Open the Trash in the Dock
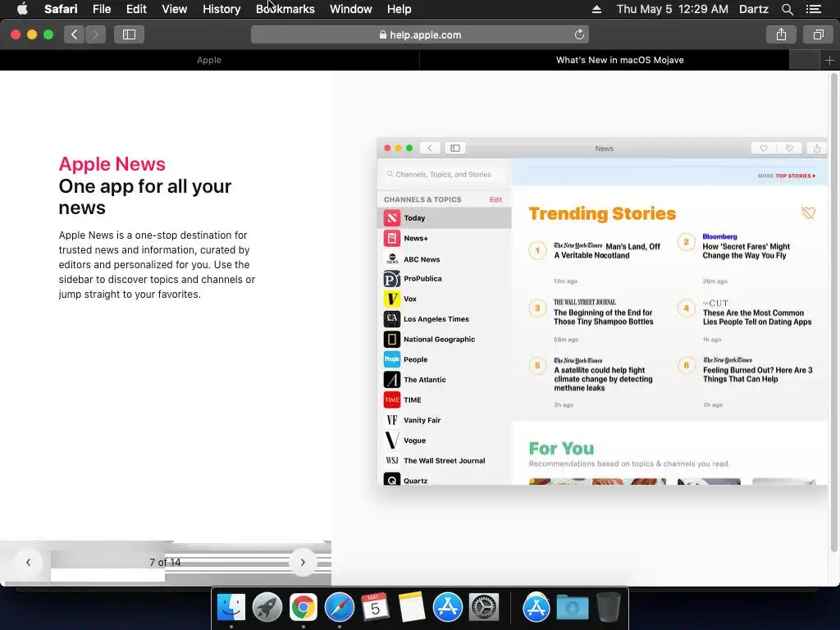840x630 pixels. (608, 608)
